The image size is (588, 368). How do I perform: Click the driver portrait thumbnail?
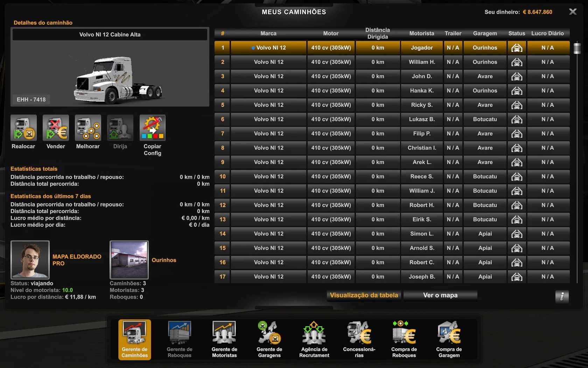pos(30,260)
